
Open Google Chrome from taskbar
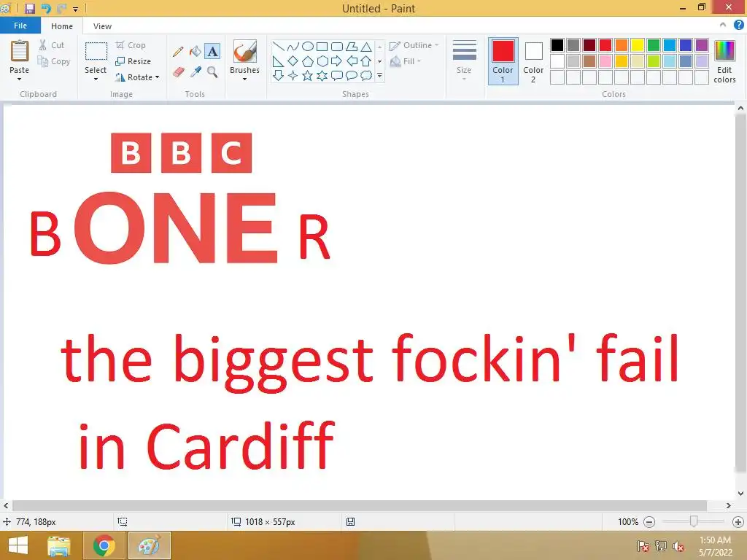tap(104, 545)
